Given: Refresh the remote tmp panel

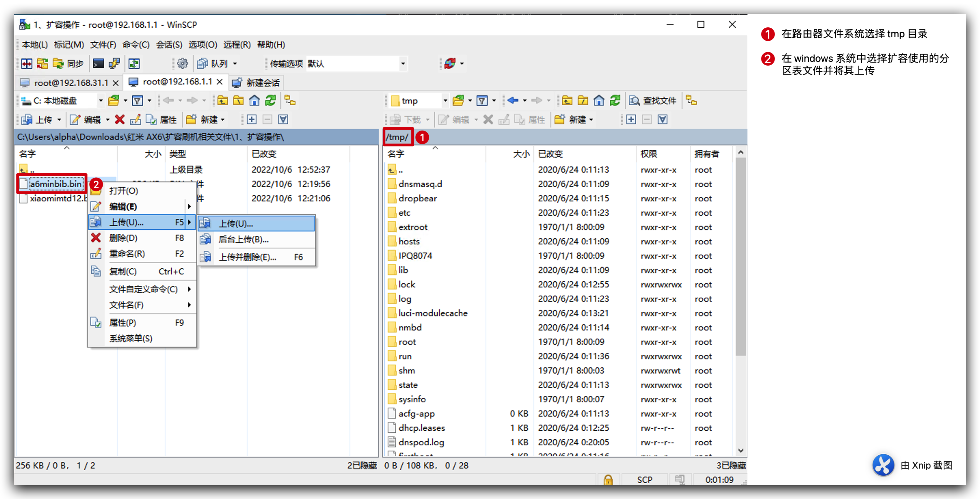Looking at the screenshot, I should 615,101.
